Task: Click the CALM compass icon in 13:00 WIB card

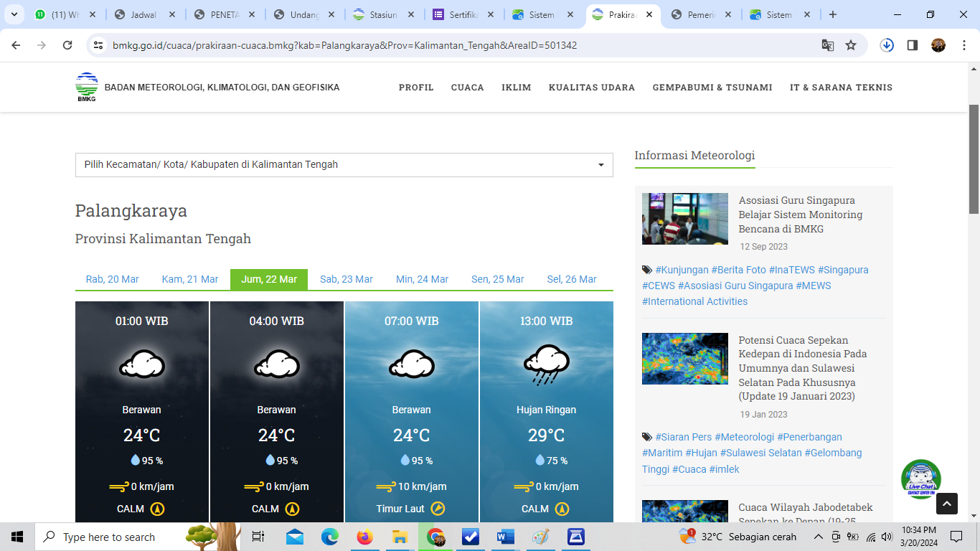Action: 562,509
